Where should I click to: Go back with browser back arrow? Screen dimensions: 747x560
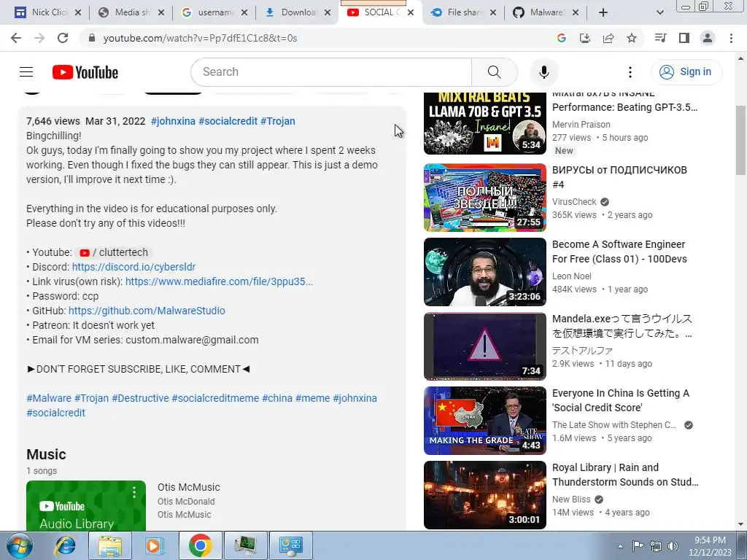(16, 38)
